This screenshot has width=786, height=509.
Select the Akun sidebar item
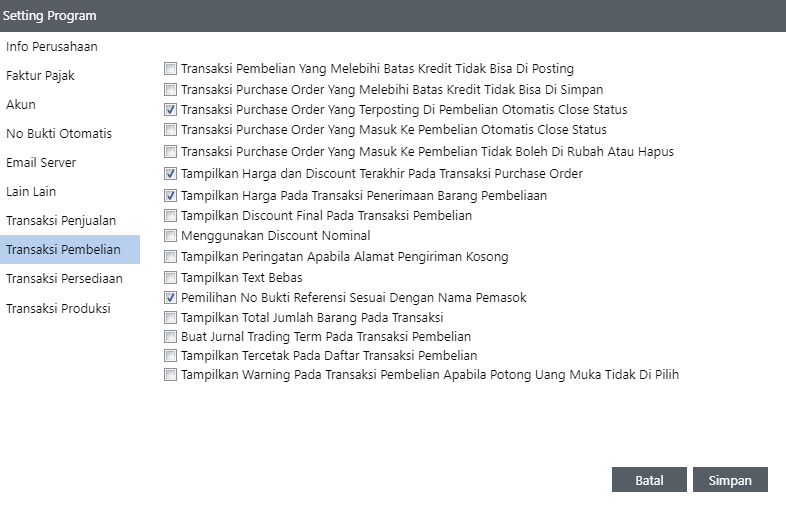[x=21, y=105]
